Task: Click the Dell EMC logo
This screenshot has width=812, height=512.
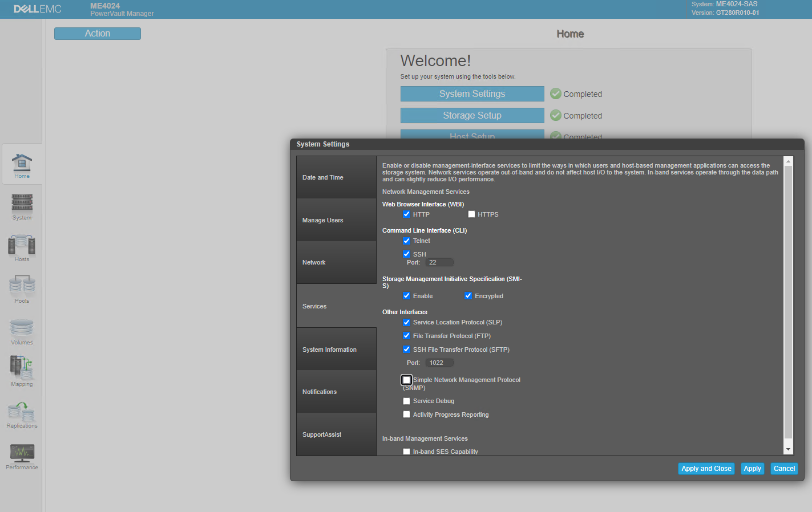Action: [38, 9]
